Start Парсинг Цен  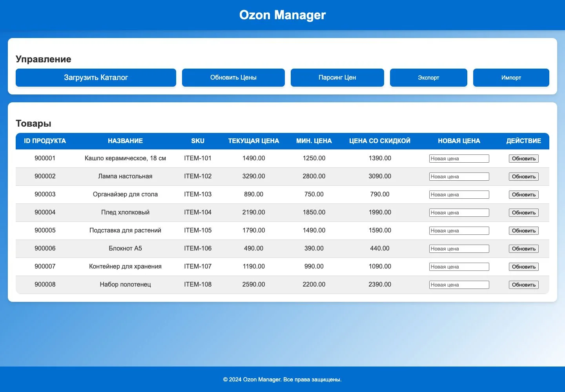pyautogui.click(x=337, y=78)
